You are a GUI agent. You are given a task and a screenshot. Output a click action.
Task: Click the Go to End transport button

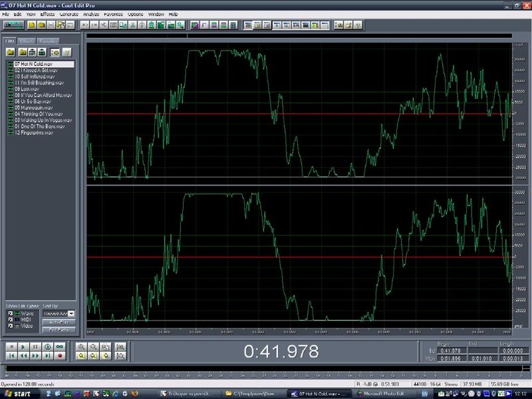(x=47, y=356)
